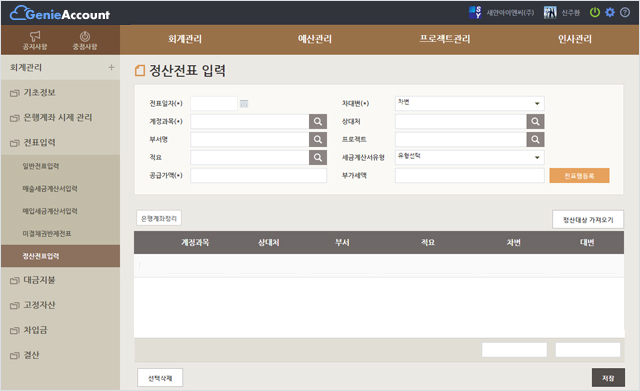This screenshot has height=391, width=640.
Task: Open the help question mark icon
Action: pos(625,13)
